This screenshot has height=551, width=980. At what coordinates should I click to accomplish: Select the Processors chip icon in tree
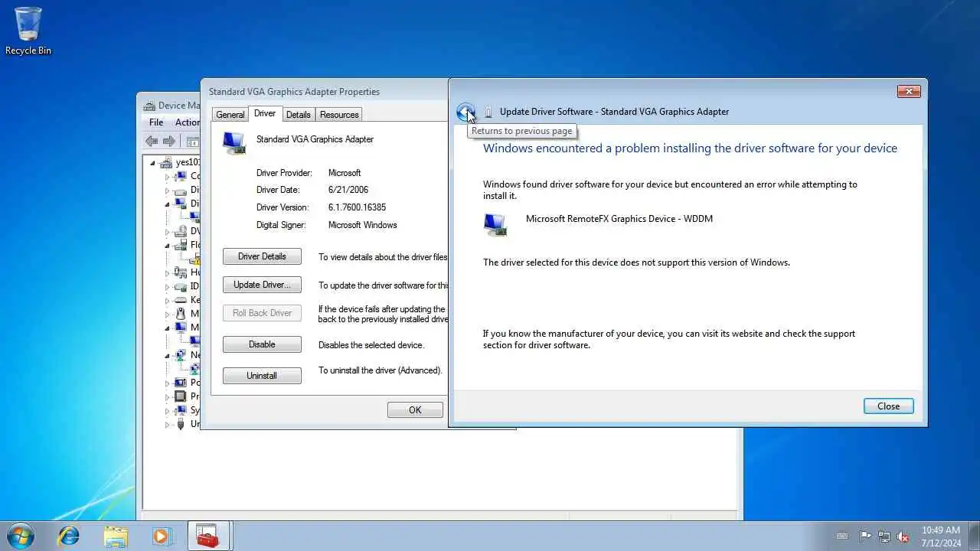(180, 396)
